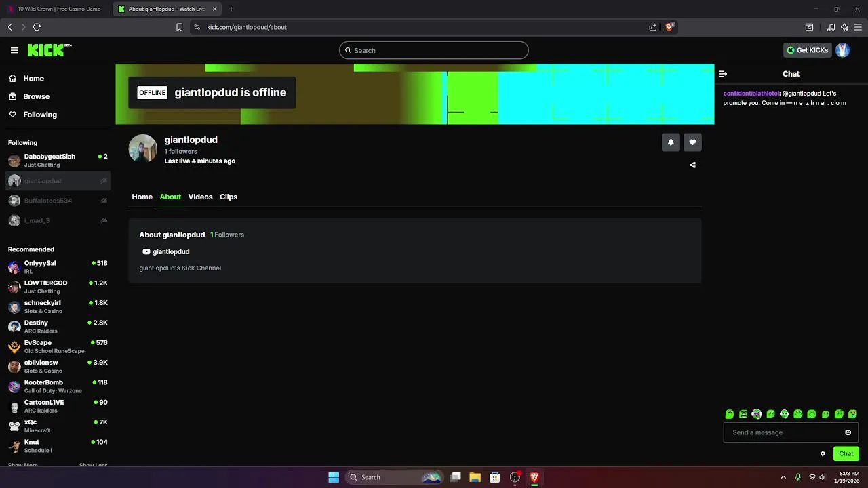Click OBS icon in taskbar
This screenshot has width=868, height=488.
pos(515,477)
